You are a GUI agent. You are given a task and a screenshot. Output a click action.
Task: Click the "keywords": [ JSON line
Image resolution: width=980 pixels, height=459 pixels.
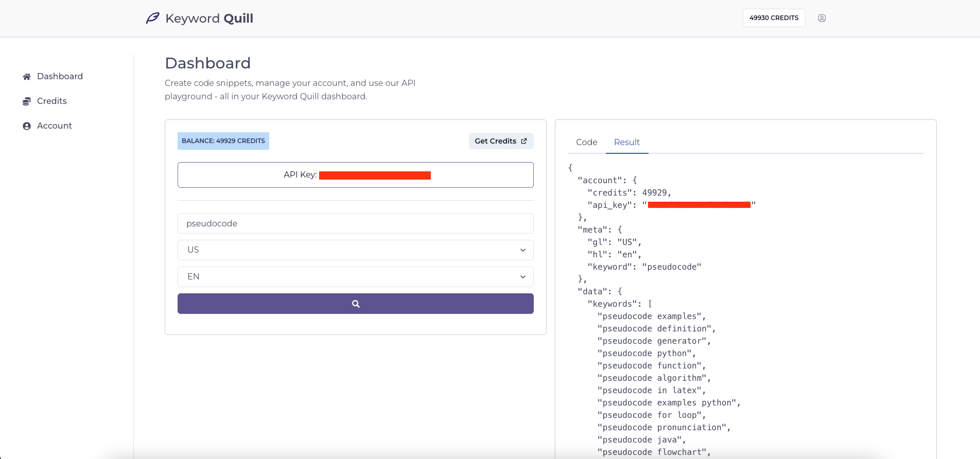pos(620,304)
